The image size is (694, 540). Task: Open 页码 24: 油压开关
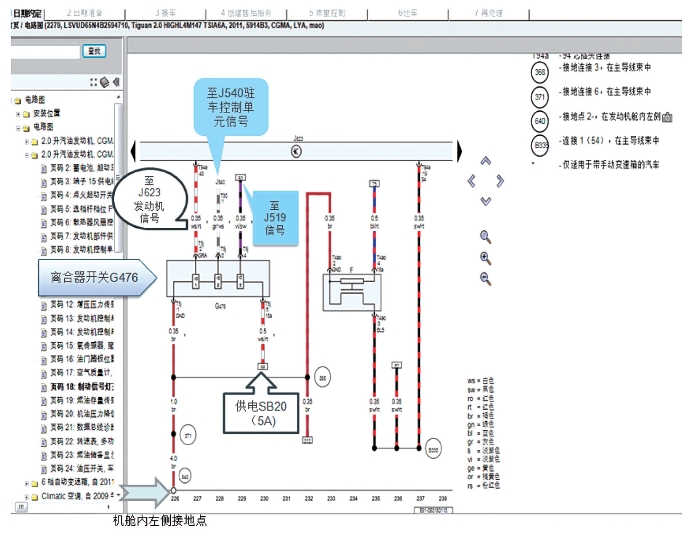(x=82, y=469)
